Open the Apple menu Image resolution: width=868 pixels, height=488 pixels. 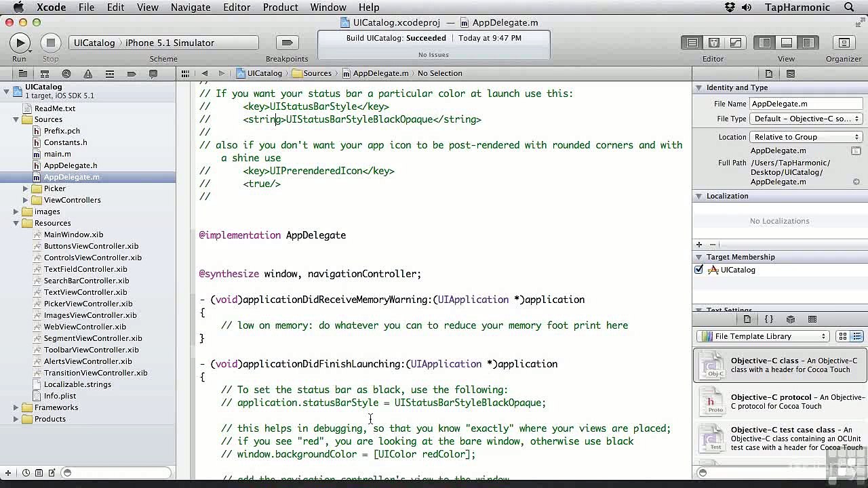pyautogui.click(x=19, y=7)
